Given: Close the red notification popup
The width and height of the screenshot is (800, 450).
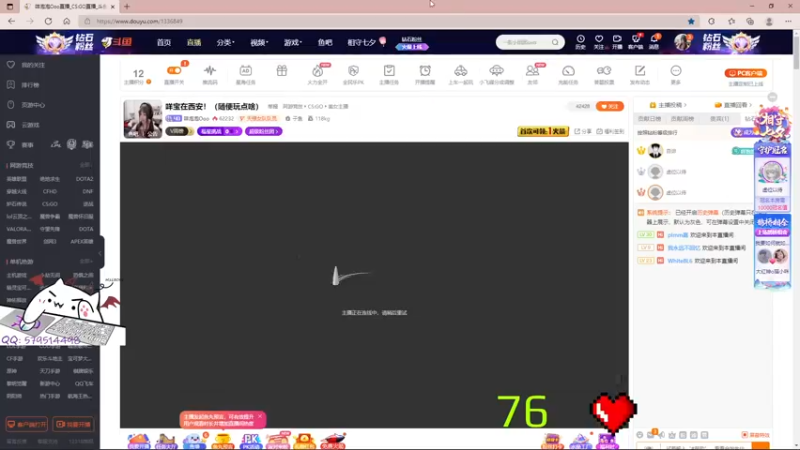Looking at the screenshot, I should 260,416.
